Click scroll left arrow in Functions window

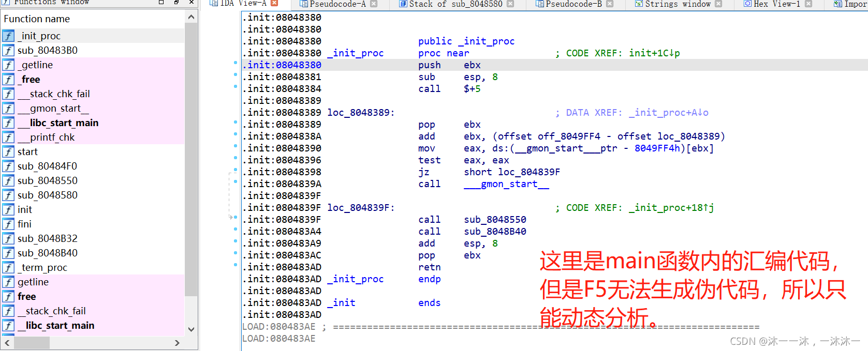pyautogui.click(x=7, y=343)
